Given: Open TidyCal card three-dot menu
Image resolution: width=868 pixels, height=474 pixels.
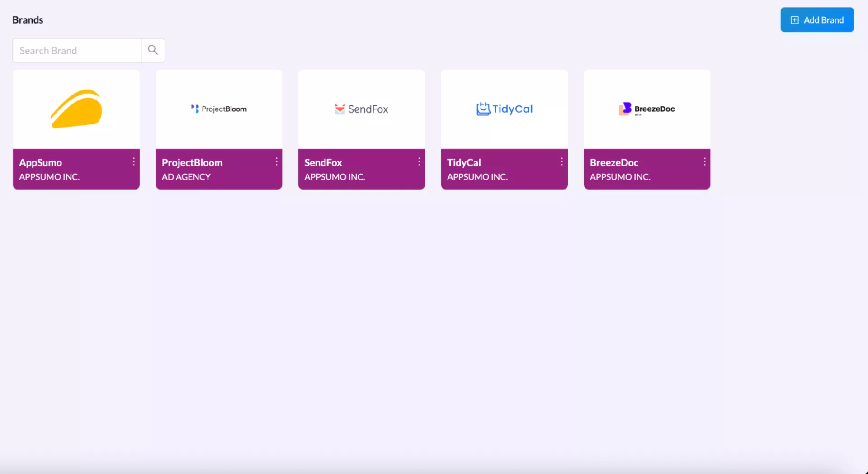Looking at the screenshot, I should (x=562, y=162).
